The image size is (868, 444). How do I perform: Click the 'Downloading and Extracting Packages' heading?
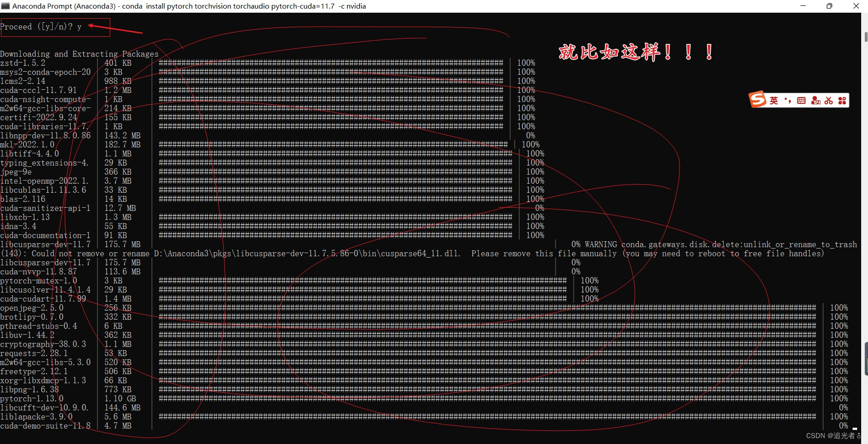pyautogui.click(x=79, y=54)
